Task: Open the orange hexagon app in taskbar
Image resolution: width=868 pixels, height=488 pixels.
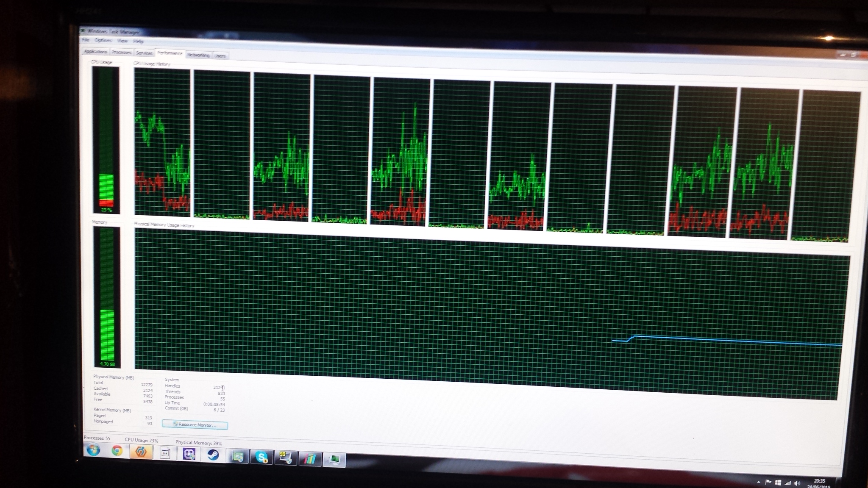Action: click(x=141, y=452)
